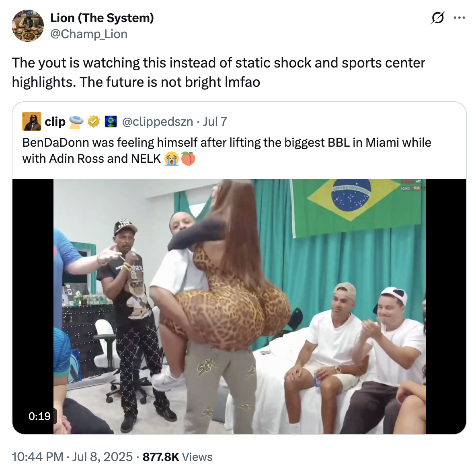Click the UFO emoji after clip name
Screen dimensions: 476x475
tap(76, 121)
